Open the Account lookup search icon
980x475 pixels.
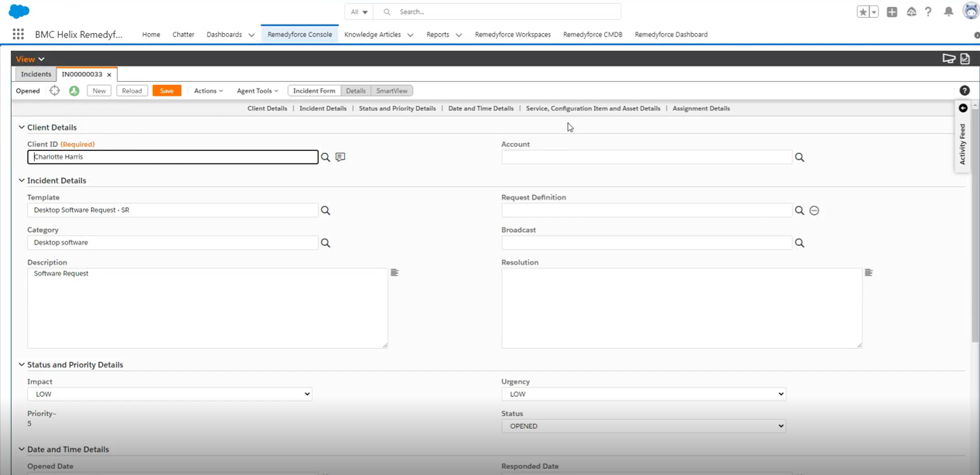[800, 157]
